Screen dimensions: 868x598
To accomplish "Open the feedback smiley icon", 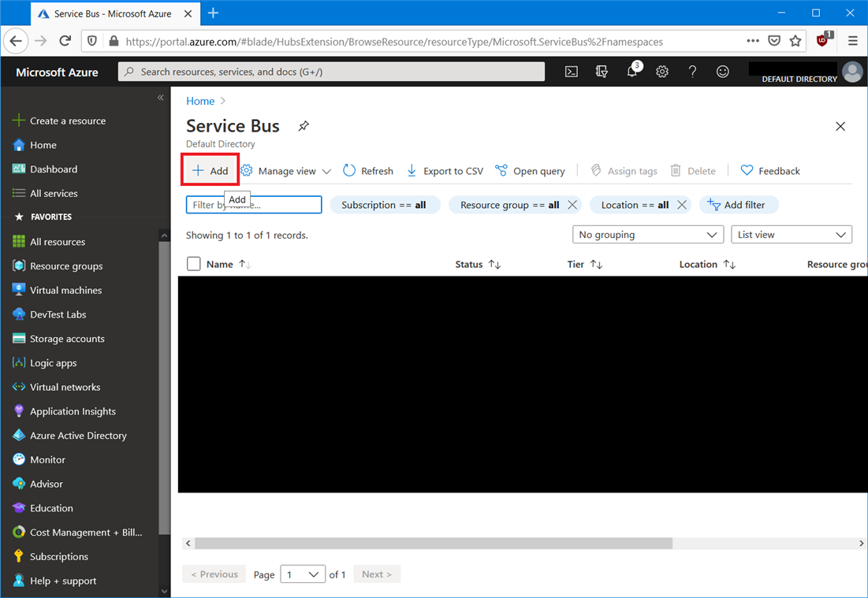I will point(722,72).
